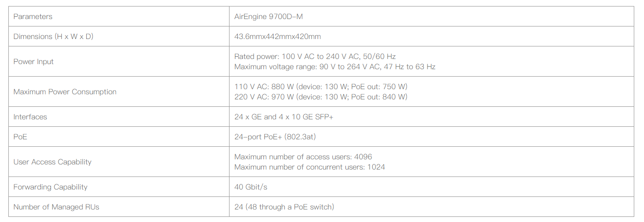Image resolution: width=644 pixels, height=222 pixels.
Task: Select the Maximum Power Consumption label
Action: click(x=65, y=92)
